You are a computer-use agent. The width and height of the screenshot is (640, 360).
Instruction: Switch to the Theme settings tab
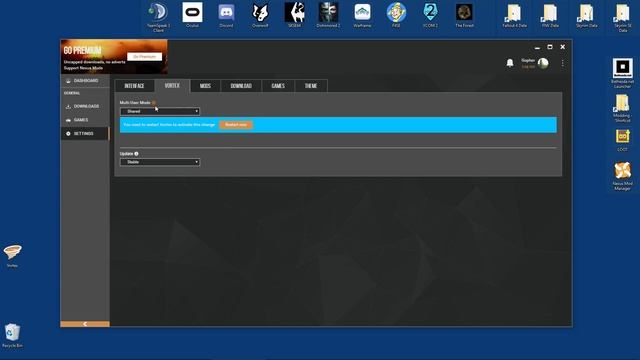[311, 86]
